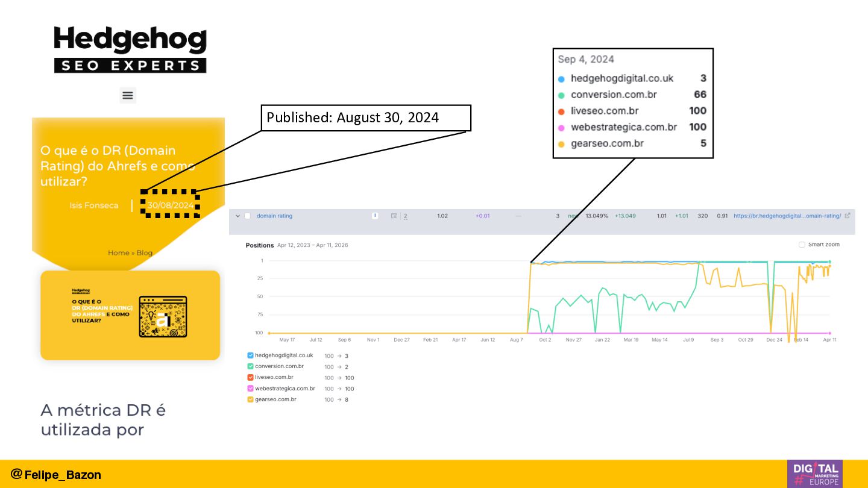The image size is (868, 488).
Task: Click the 13.049% traffic value
Action: pyautogui.click(x=597, y=216)
